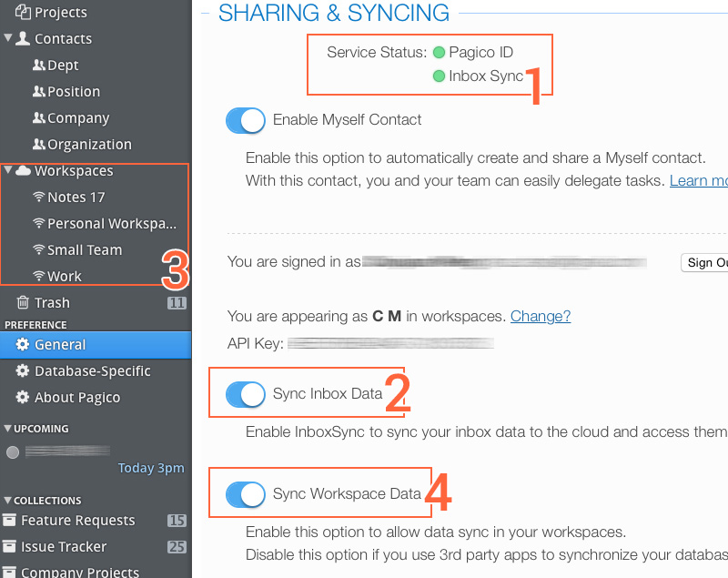Turn off the Sync Inbox Data switch
This screenshot has width=728, height=578.
pyautogui.click(x=245, y=394)
